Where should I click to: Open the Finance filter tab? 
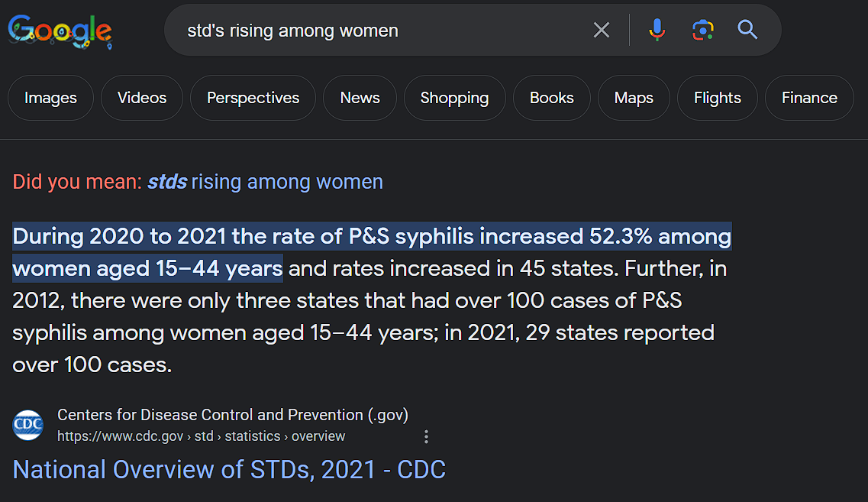809,98
